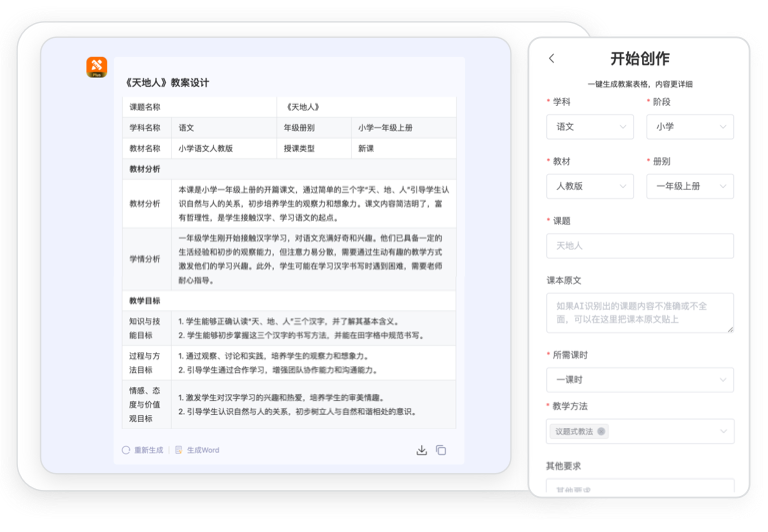Click the download icon below the lesson plan
Viewport: 768px width, 532px height.
pos(422,450)
